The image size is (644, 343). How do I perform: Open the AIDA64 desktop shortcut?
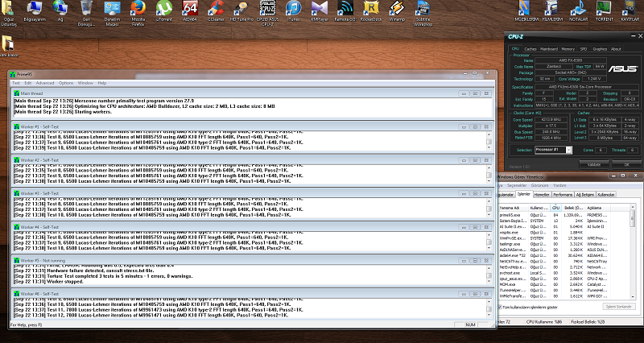(190, 10)
